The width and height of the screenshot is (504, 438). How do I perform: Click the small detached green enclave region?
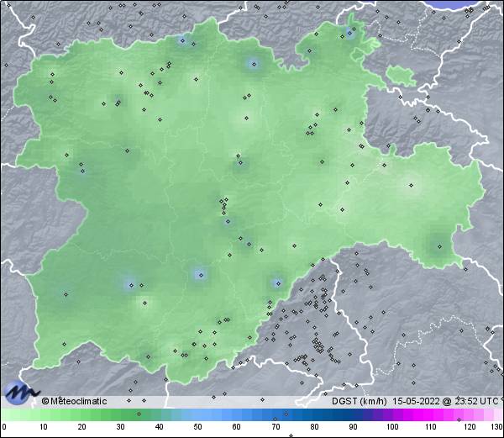401,75
